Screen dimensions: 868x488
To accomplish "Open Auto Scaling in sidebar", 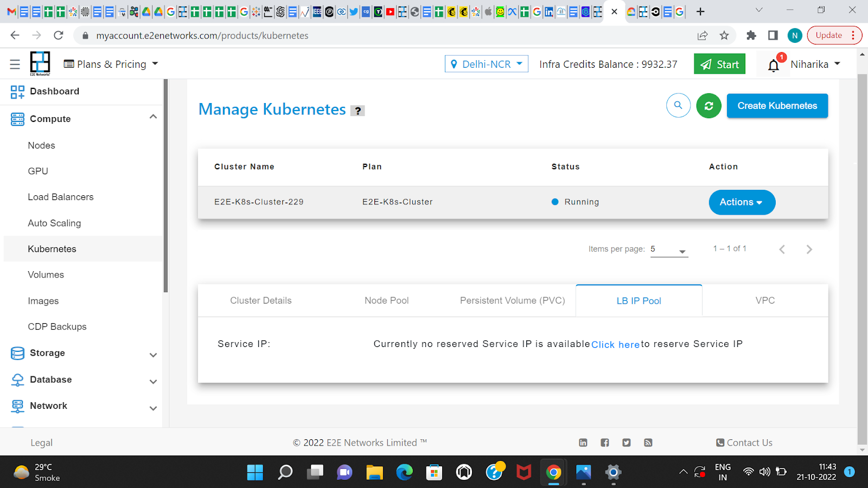I will coord(54,223).
